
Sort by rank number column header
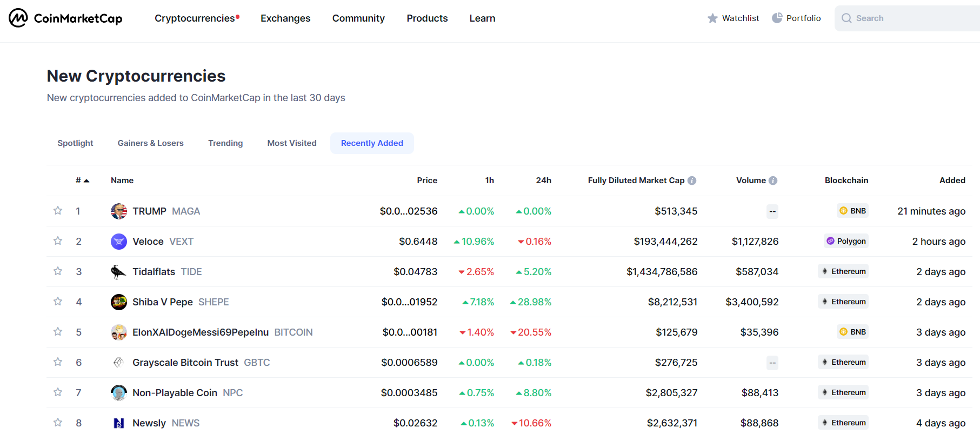point(82,181)
